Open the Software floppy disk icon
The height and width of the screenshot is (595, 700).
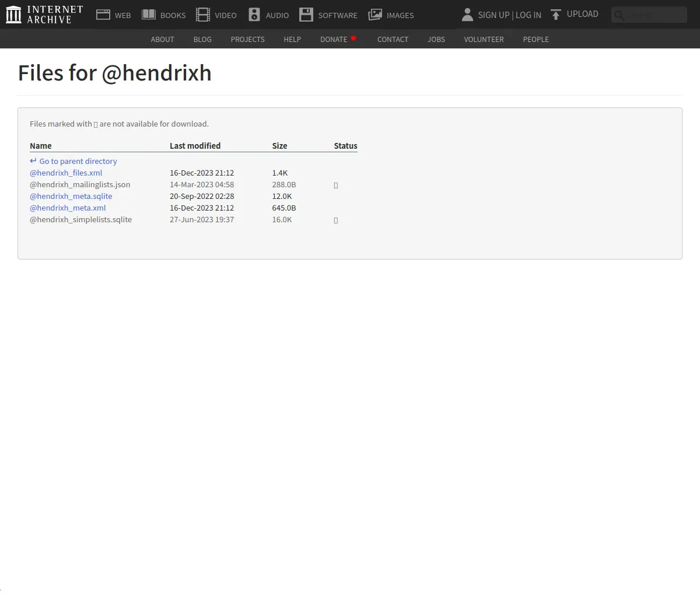pyautogui.click(x=306, y=15)
